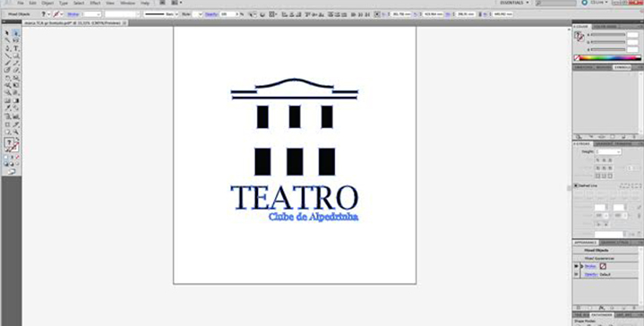
Task: Select the Rectangle tool
Action: point(16,56)
